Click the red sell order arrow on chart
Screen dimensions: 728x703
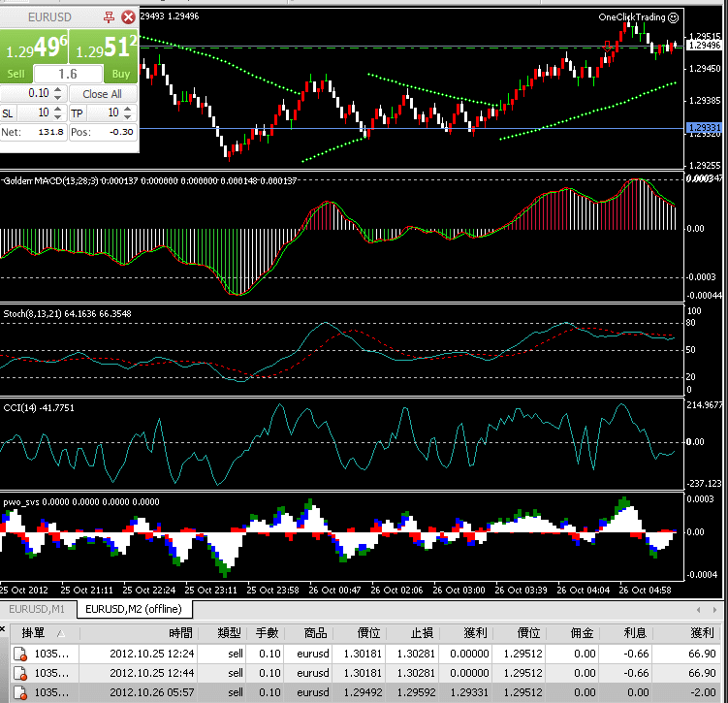[607, 47]
